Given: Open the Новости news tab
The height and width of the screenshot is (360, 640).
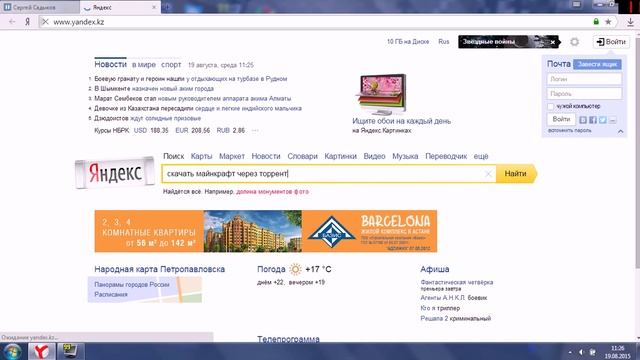Looking at the screenshot, I should [x=110, y=64].
